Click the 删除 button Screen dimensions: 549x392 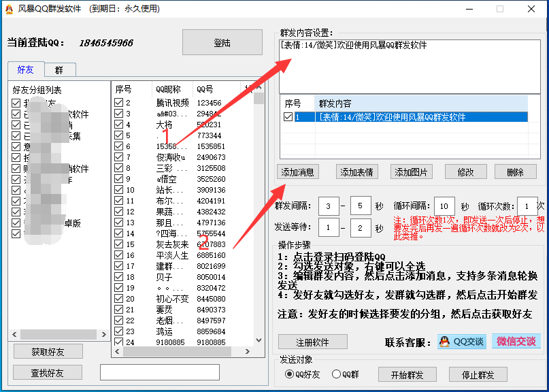tap(515, 172)
